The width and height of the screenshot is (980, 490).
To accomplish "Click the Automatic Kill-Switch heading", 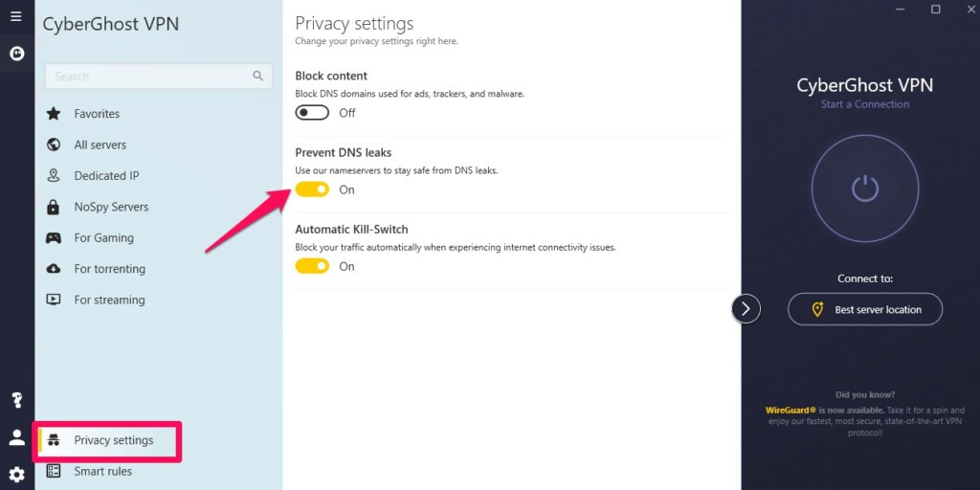I will tap(351, 230).
